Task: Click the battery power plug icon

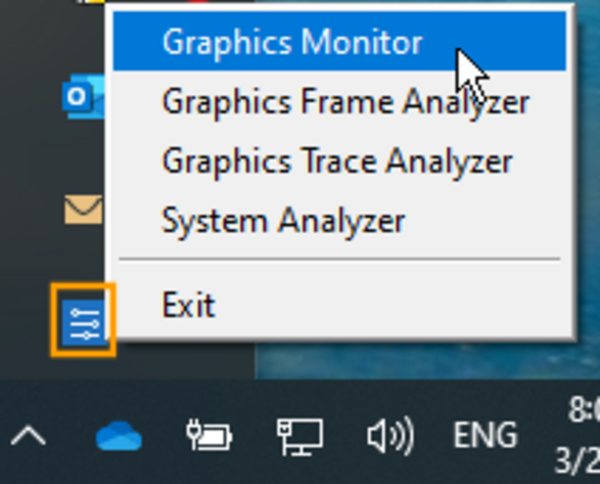Action: [209, 436]
